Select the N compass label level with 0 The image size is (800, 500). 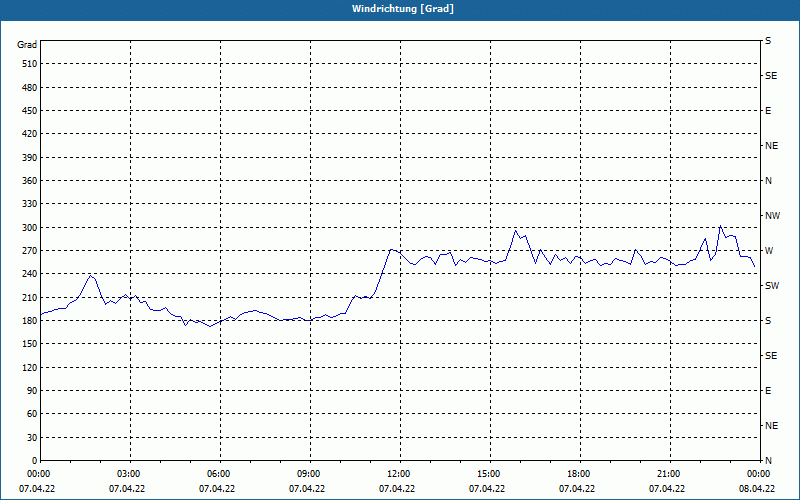pos(768,461)
